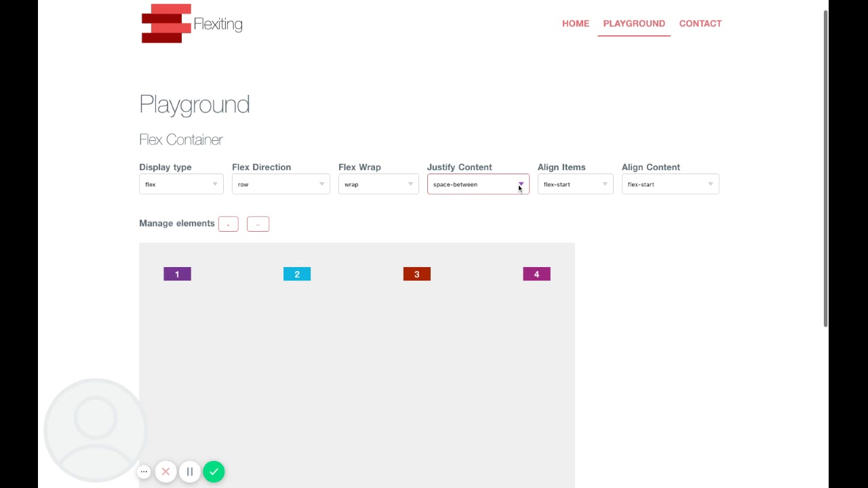Image resolution: width=868 pixels, height=488 pixels.
Task: Open the Flex Wrap dropdown
Action: click(x=378, y=184)
